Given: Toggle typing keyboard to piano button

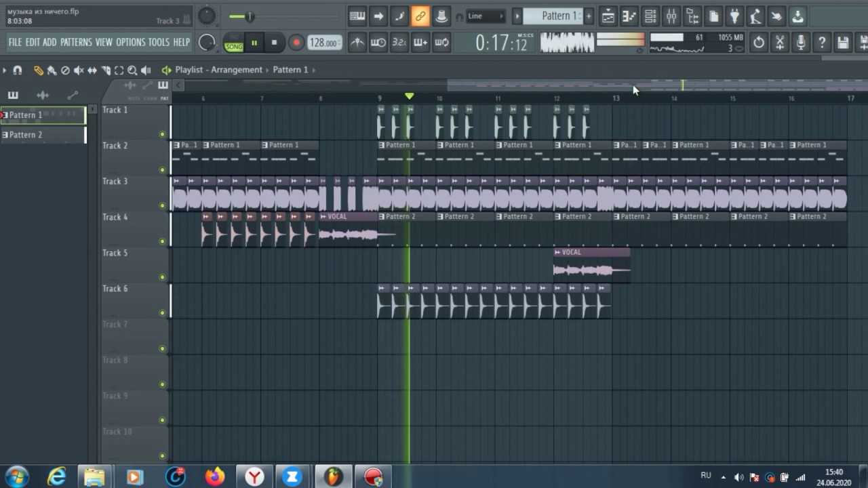Looking at the screenshot, I should click(x=357, y=16).
